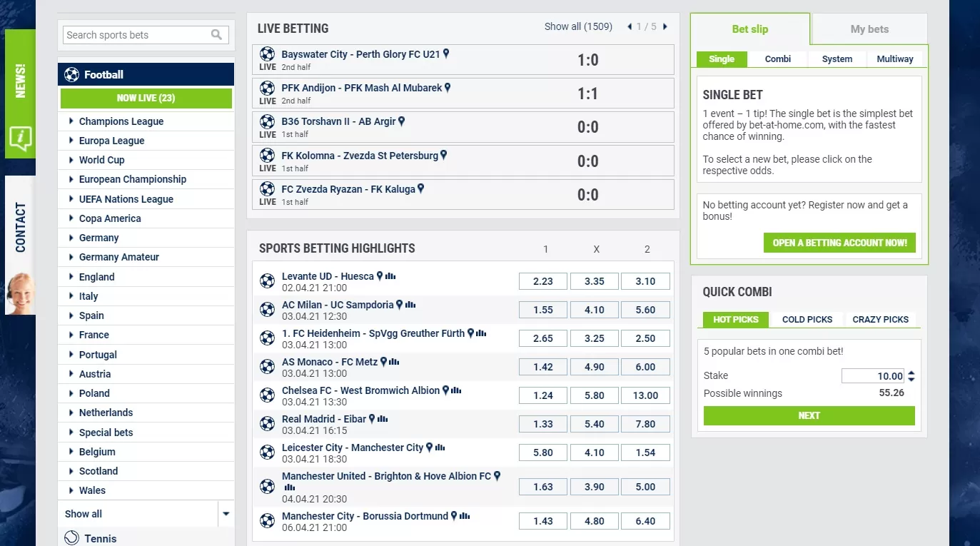980x546 pixels.
Task: Switch to the Combi bet tab
Action: pyautogui.click(x=778, y=59)
